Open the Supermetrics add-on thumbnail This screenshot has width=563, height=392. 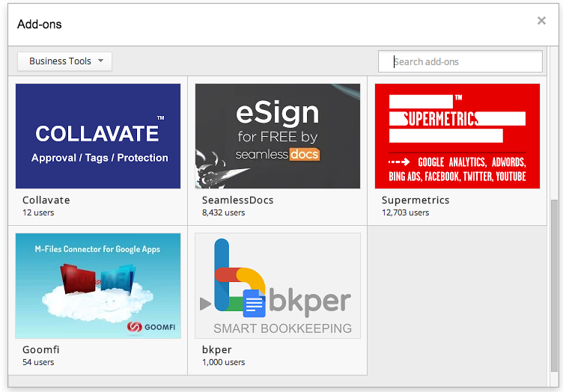click(457, 136)
